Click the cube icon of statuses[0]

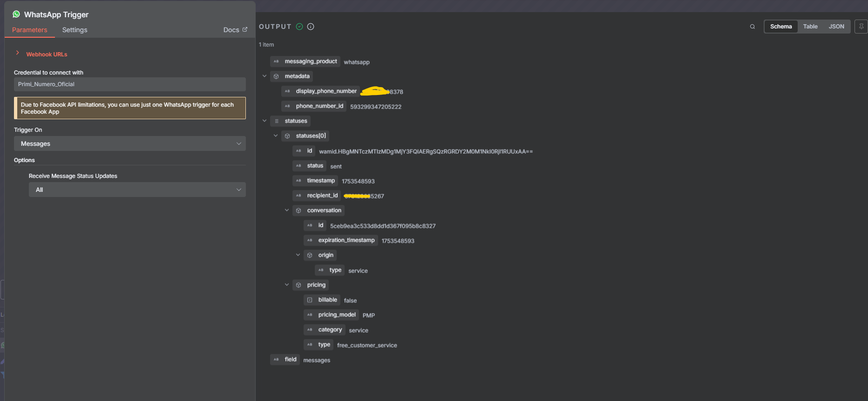click(287, 136)
